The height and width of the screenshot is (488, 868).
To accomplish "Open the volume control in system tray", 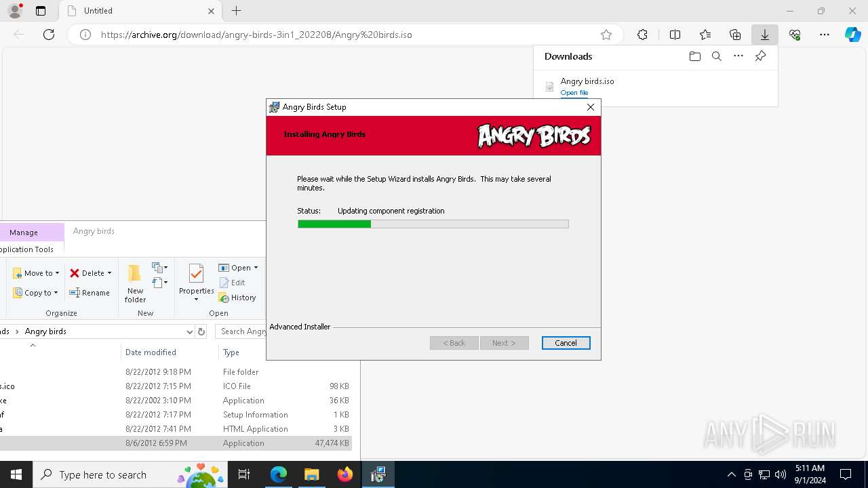I will click(x=781, y=474).
